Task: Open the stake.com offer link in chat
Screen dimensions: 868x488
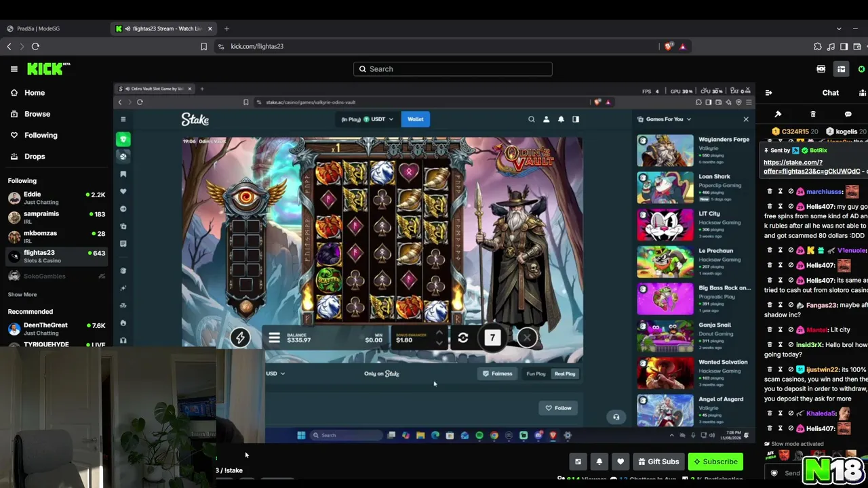Action: [x=812, y=167]
